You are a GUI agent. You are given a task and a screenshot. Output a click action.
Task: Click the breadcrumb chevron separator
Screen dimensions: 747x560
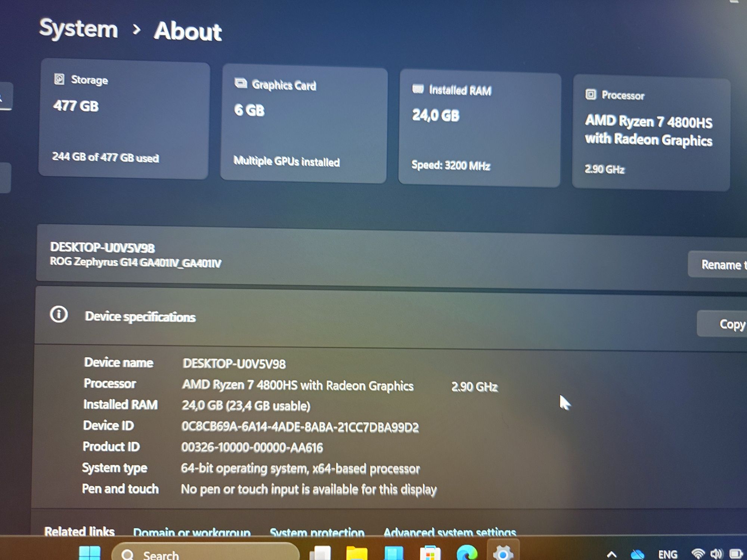[137, 29]
